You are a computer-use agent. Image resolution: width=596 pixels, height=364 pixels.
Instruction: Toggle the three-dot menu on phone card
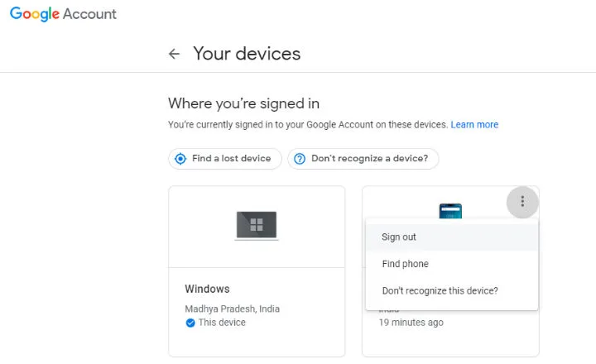click(522, 202)
